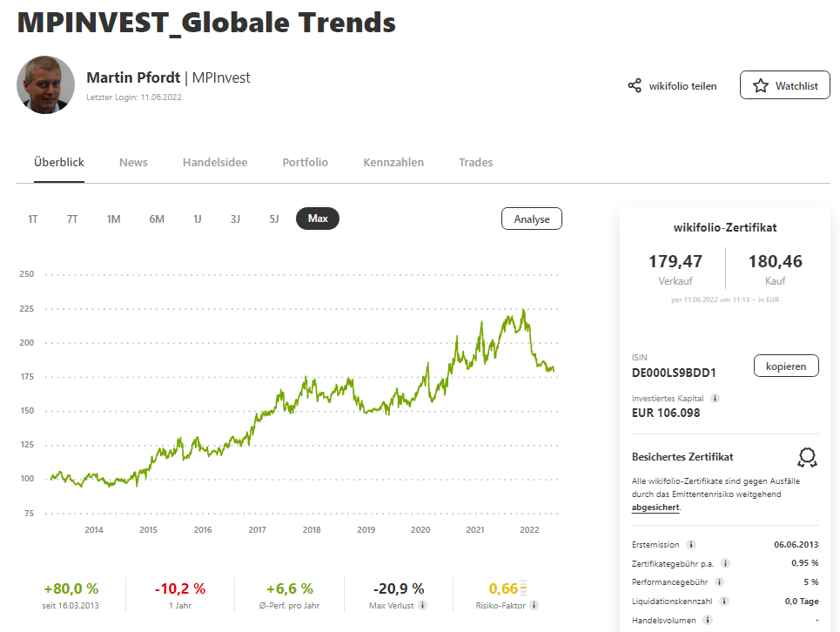Click the star icon in Watchlist button
Screen dimensions: 840x632
(x=761, y=86)
